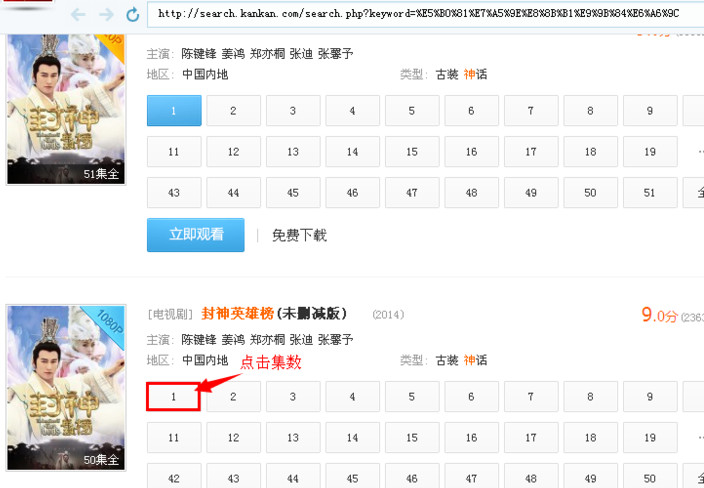
Task: Select episode 5 of the 51-episode series
Action: [x=412, y=110]
